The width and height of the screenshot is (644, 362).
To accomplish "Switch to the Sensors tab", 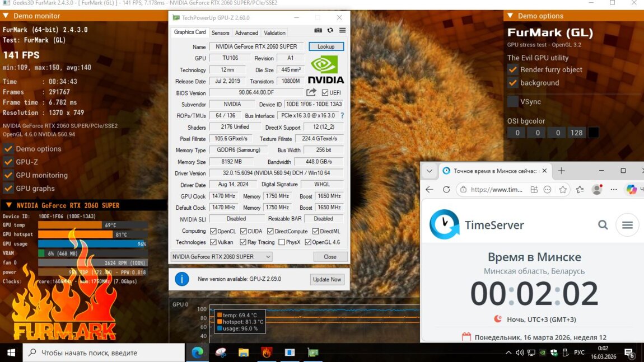I will click(221, 33).
